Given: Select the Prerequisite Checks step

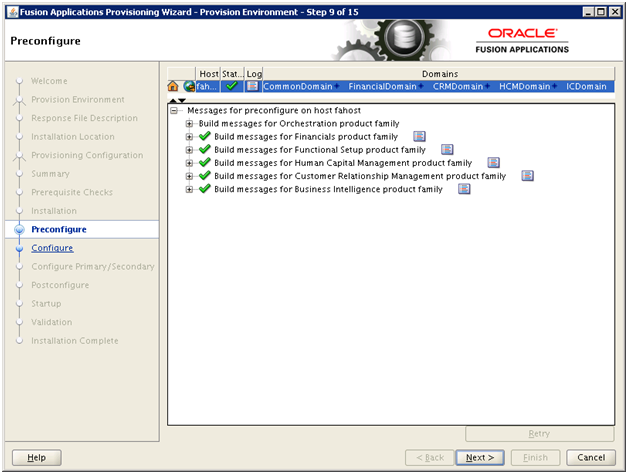Looking at the screenshot, I should coord(72,192).
